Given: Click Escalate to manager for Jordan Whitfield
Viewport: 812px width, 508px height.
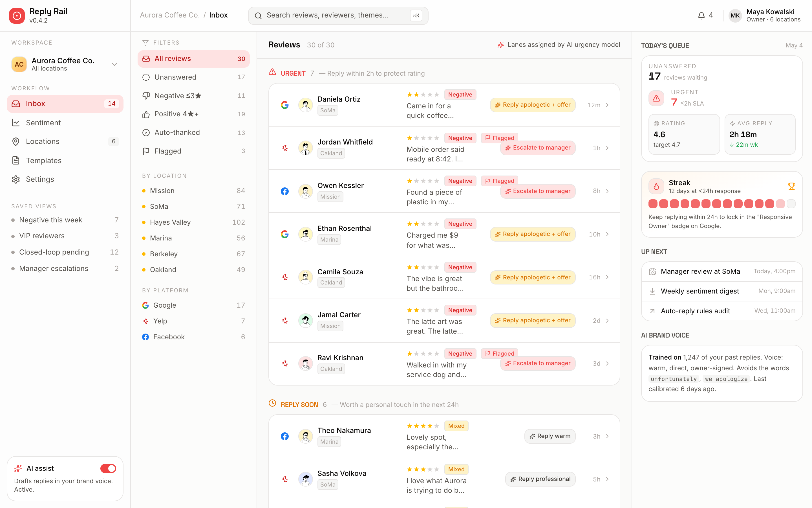Looking at the screenshot, I should (x=538, y=148).
